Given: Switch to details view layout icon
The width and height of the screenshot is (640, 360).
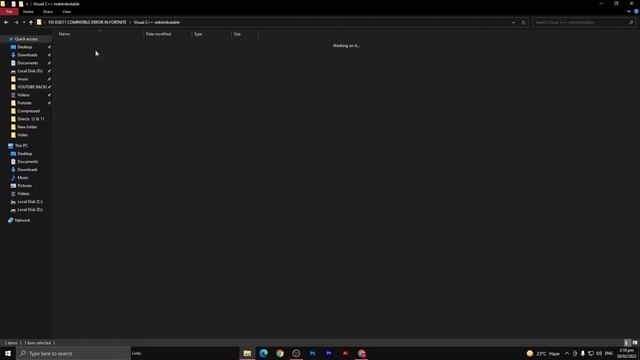Looking at the screenshot, I should point(627,343).
